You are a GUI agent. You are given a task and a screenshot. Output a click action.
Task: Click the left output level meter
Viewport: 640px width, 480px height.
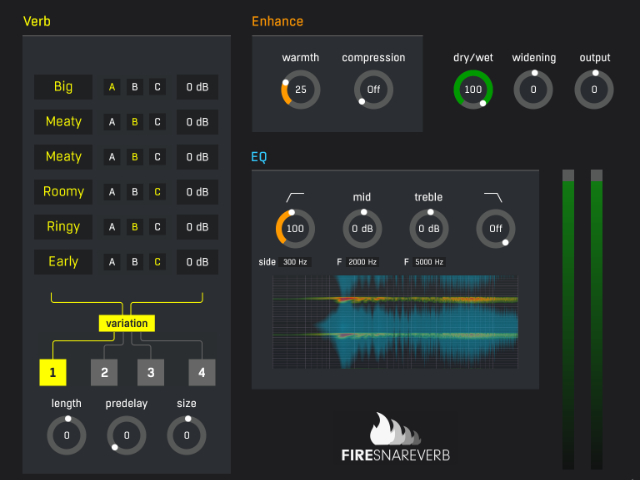(568, 319)
